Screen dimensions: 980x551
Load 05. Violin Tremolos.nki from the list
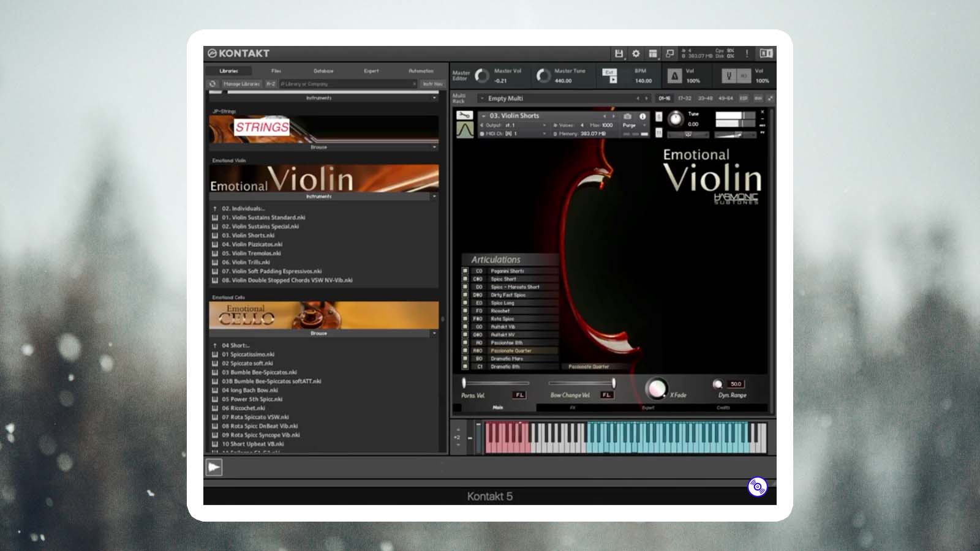coord(251,253)
